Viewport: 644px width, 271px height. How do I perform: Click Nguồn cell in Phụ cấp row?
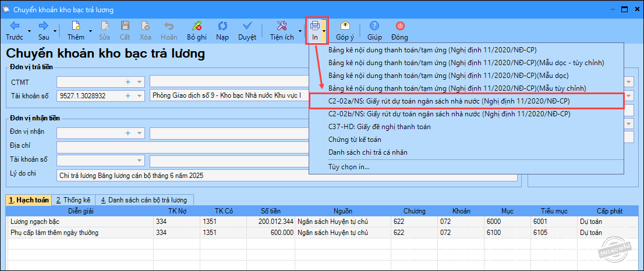(x=343, y=233)
